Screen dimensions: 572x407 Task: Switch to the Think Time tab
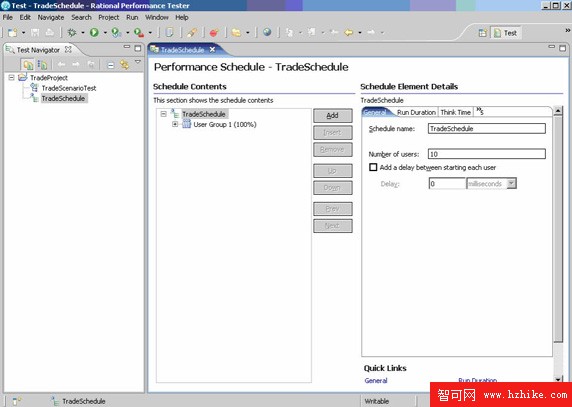coord(456,112)
